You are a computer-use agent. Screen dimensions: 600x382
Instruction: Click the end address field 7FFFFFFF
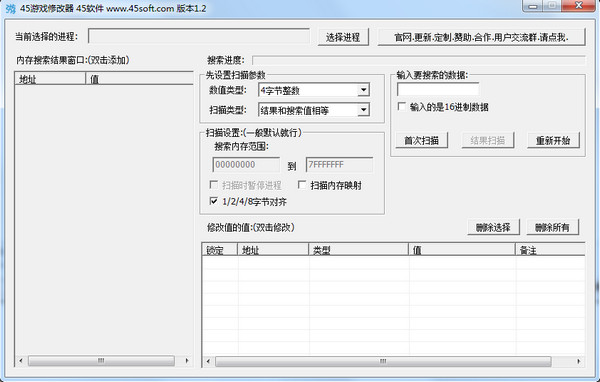point(339,165)
